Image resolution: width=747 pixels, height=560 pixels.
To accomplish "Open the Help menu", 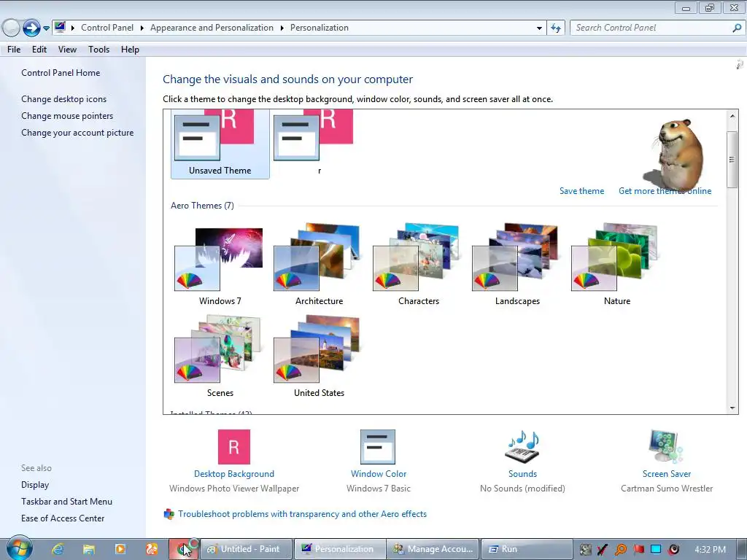I will pyautogui.click(x=130, y=50).
